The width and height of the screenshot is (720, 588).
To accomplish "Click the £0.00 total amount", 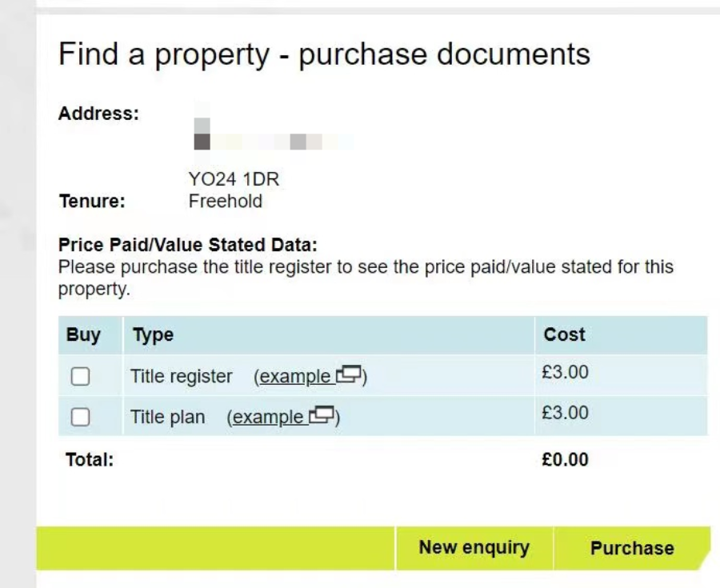I will click(x=566, y=459).
